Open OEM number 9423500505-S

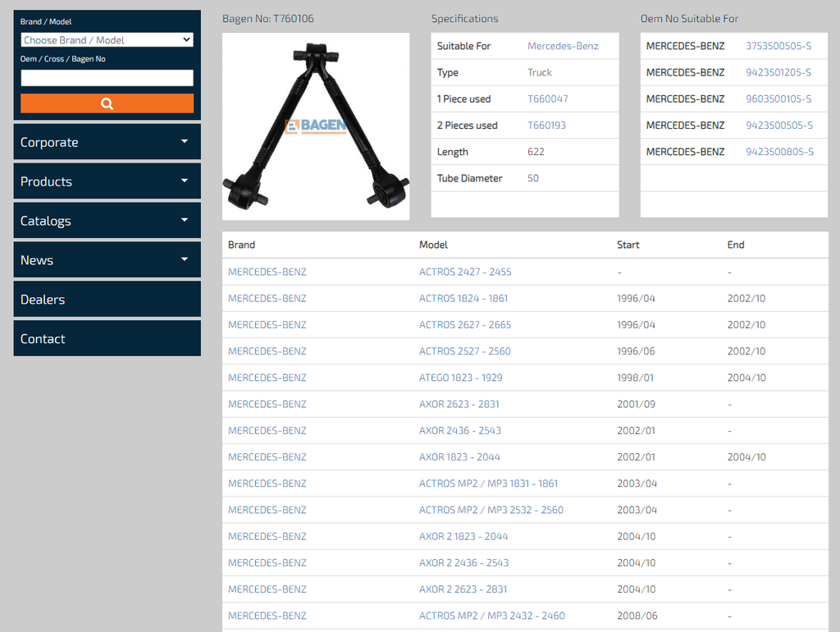pyautogui.click(x=779, y=126)
